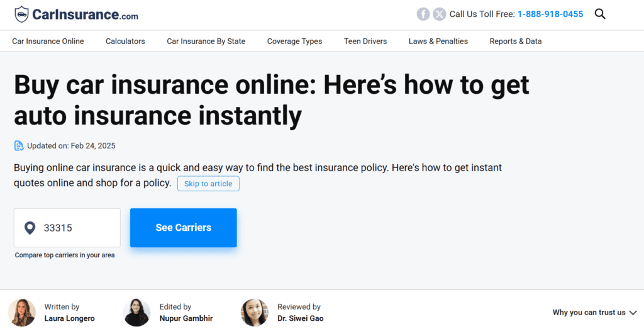Click the See Carriers button

pos(183,228)
